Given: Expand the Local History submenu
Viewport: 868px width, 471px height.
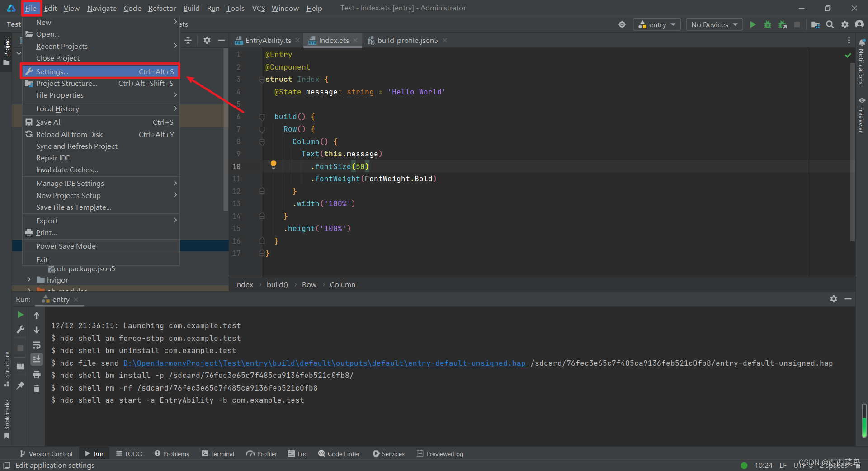Looking at the screenshot, I should pos(101,108).
